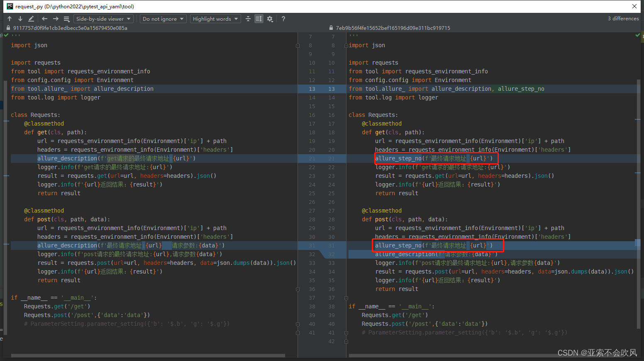This screenshot has width=644, height=361.
Task: Open diff settings gear icon
Action: coord(270,19)
